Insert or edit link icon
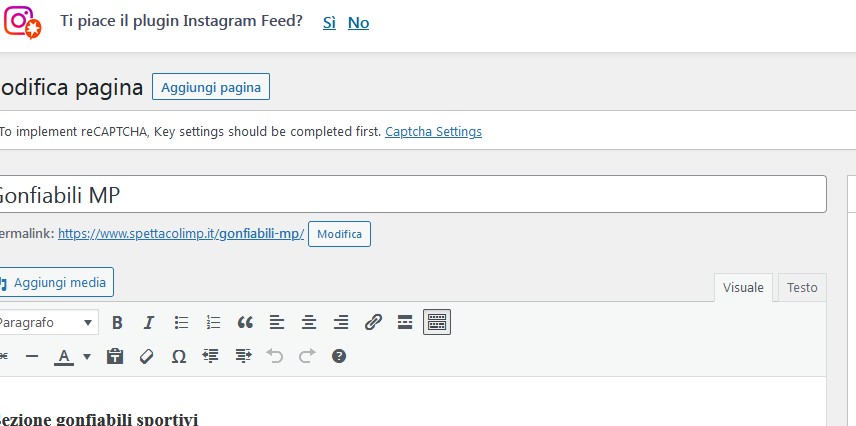Viewport: 856px width, 426px height. click(373, 323)
